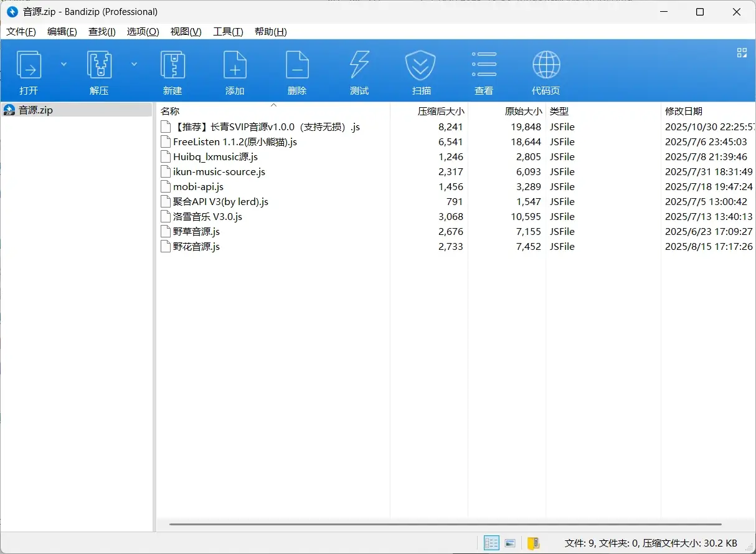Click file icon beside ikun-music-source.js
The height and width of the screenshot is (554, 756).
pyautogui.click(x=165, y=171)
